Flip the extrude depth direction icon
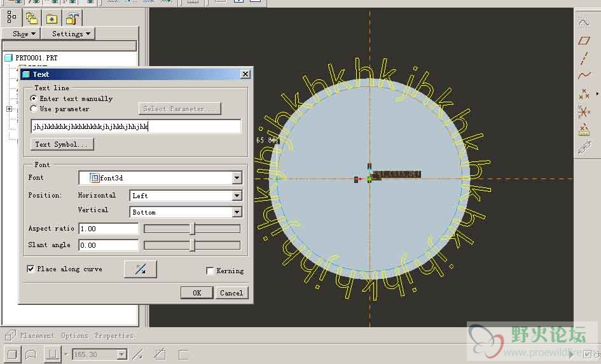This screenshot has height=364, width=601. [137, 354]
